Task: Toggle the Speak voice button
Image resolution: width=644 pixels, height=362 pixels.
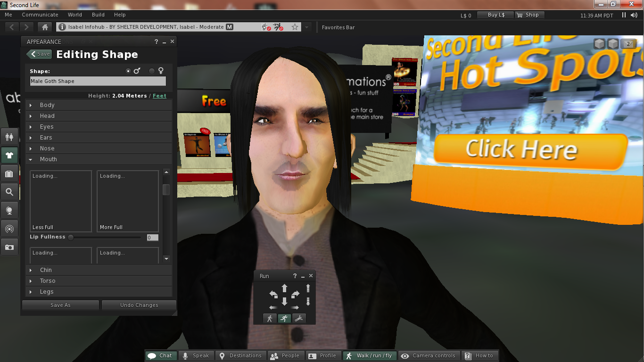Action: (197, 356)
